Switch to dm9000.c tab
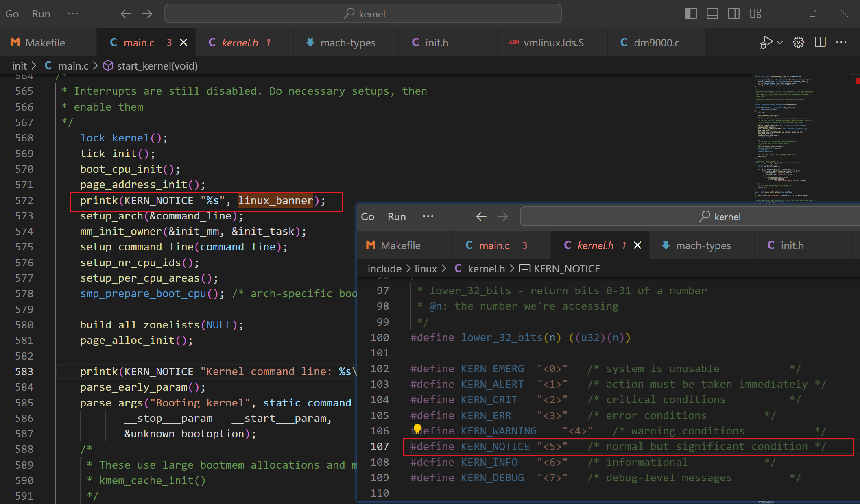The height and width of the screenshot is (504, 860). pos(657,43)
